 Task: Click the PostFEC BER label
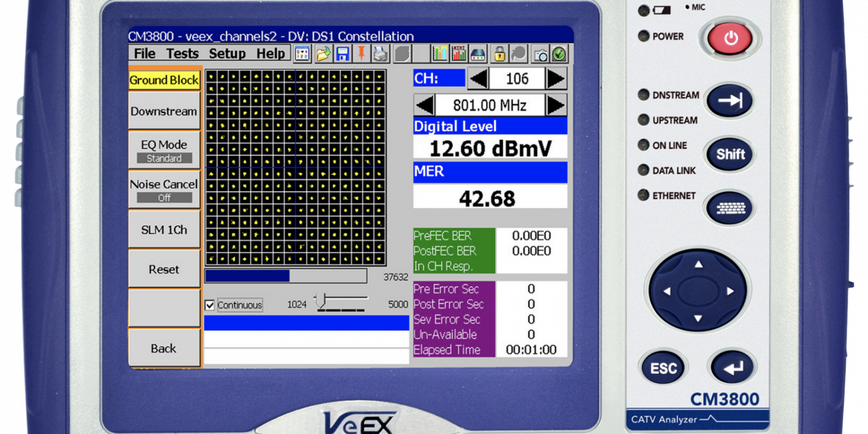pyautogui.click(x=445, y=251)
